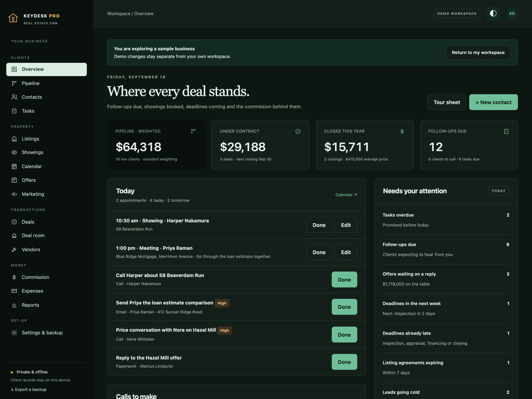Screen dimensions: 532x399
Task: Click the New contact button
Action: click(x=493, y=102)
